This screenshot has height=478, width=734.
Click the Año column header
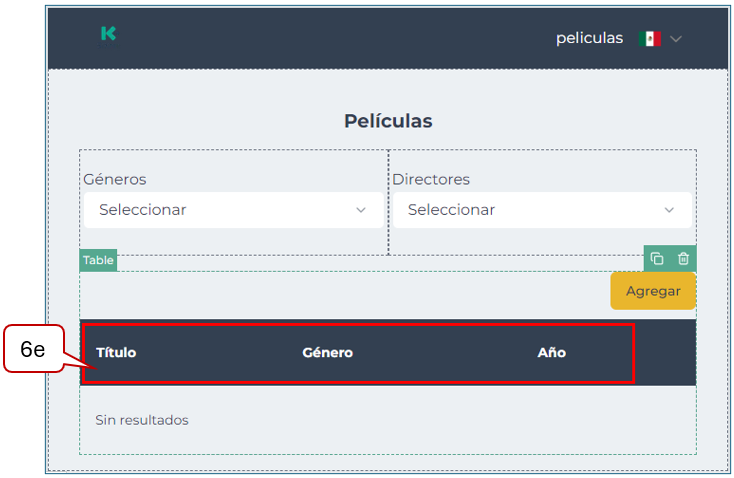(551, 352)
